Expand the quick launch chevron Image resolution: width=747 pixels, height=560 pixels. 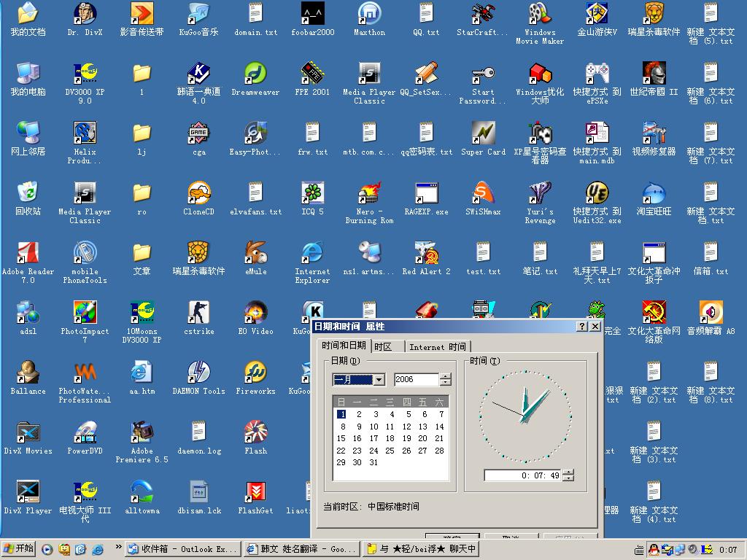(118, 546)
